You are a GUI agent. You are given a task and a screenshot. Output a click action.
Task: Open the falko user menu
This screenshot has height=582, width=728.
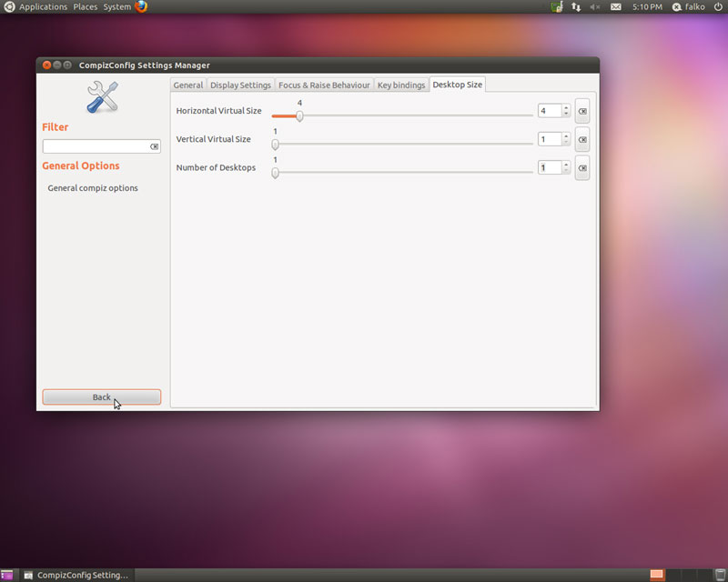689,6
